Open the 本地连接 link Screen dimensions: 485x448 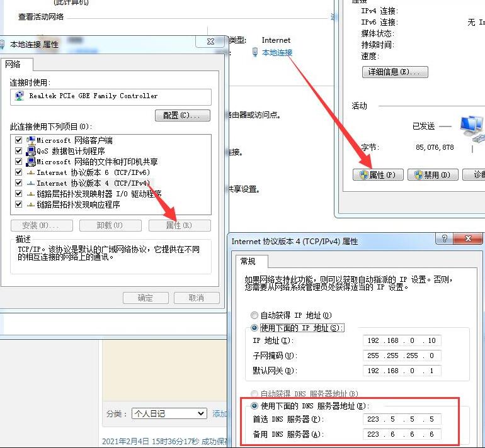[277, 53]
